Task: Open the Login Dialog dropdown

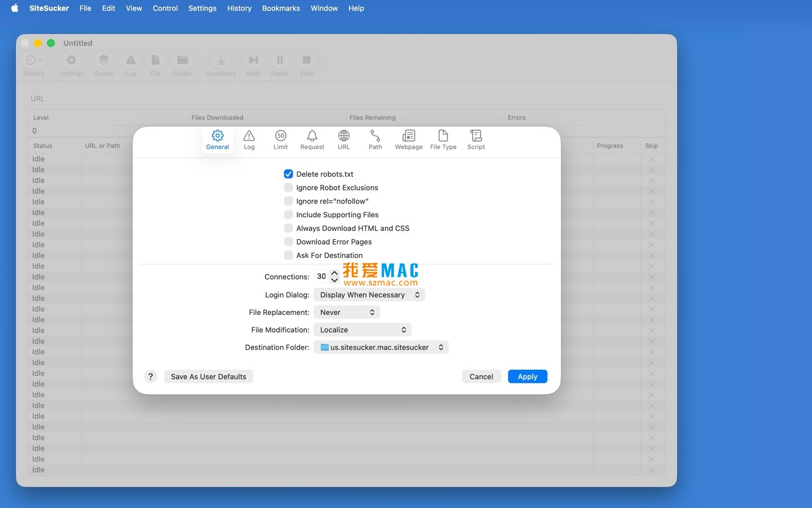Action: pos(369,295)
